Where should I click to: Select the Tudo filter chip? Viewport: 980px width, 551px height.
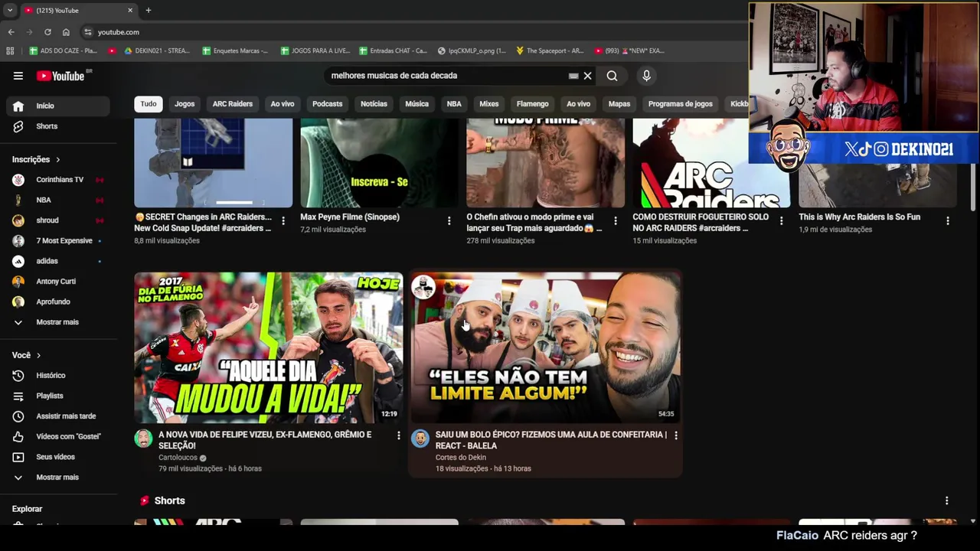(x=149, y=104)
